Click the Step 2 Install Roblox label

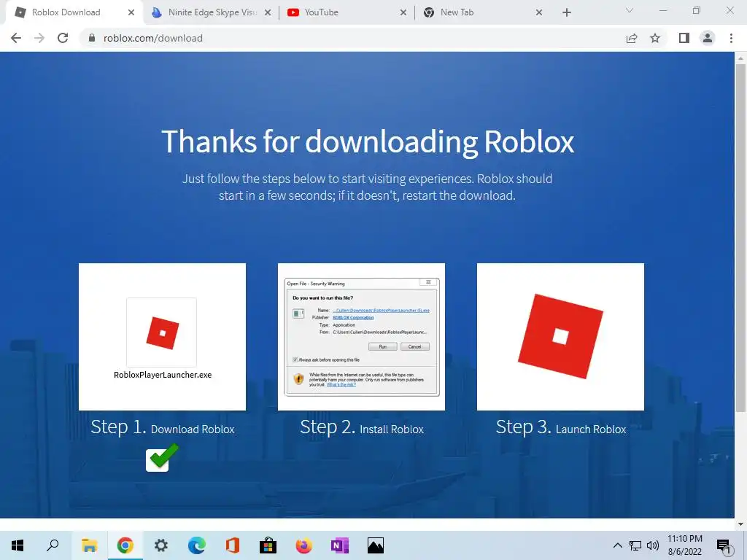point(362,427)
